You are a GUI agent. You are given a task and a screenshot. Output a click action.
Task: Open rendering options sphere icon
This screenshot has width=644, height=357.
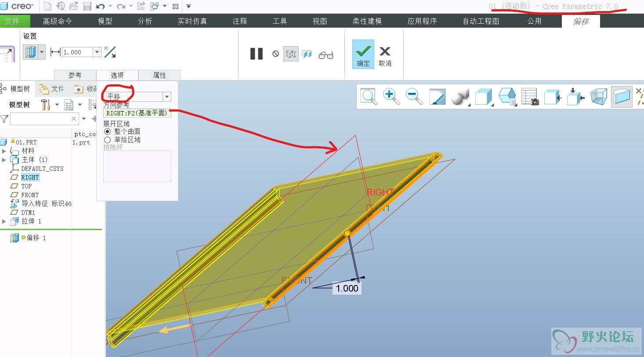460,97
